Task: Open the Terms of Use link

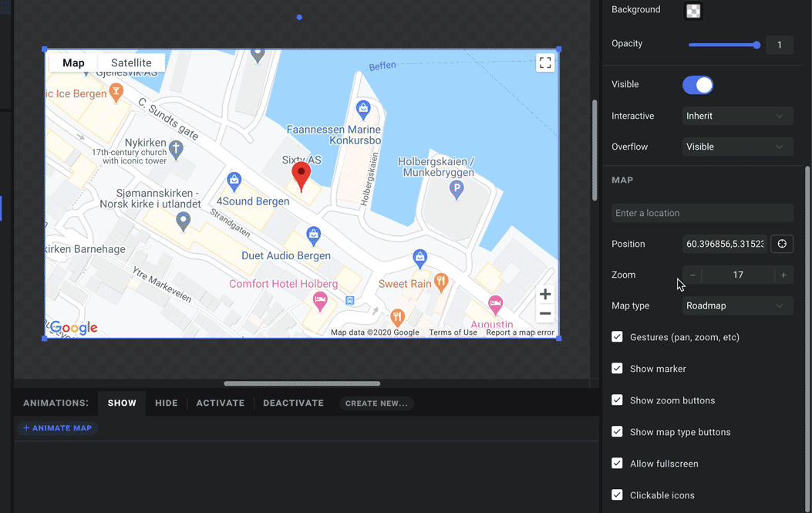Action: (453, 332)
